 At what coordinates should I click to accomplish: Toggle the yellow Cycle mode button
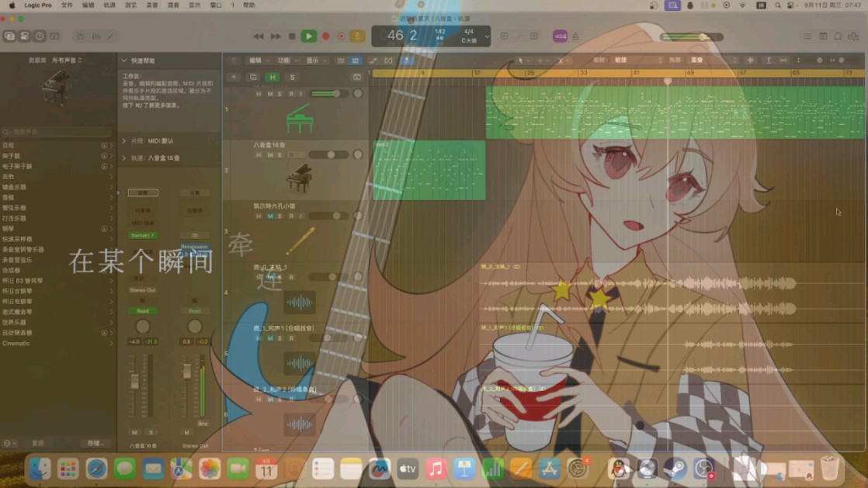[x=357, y=36]
